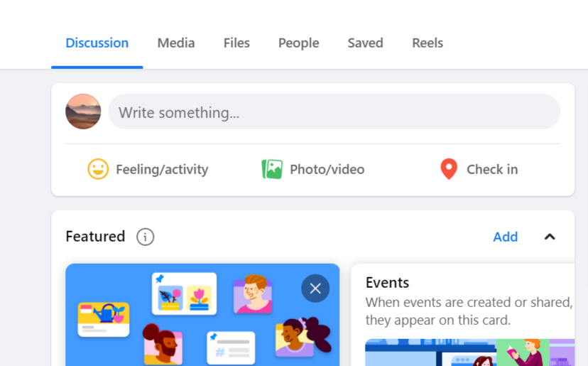Viewport: 588px width, 366px height.
Task: Click the Featured section heading
Action: [x=95, y=237]
